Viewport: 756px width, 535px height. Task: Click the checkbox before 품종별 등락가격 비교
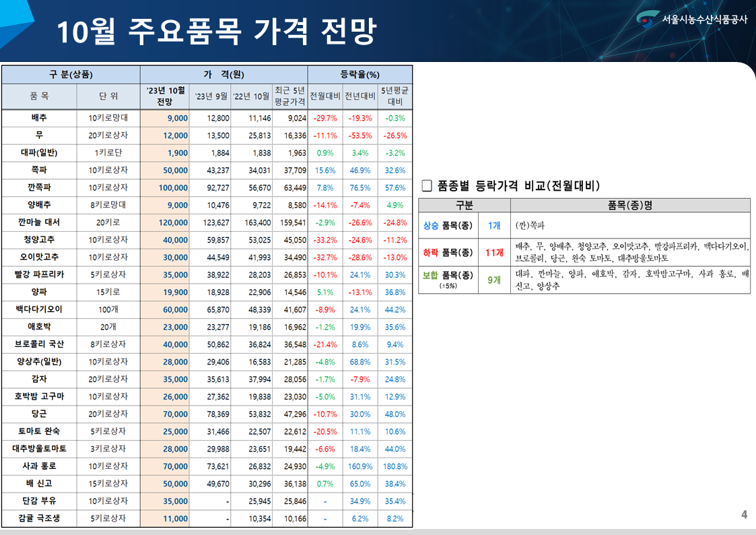(427, 186)
